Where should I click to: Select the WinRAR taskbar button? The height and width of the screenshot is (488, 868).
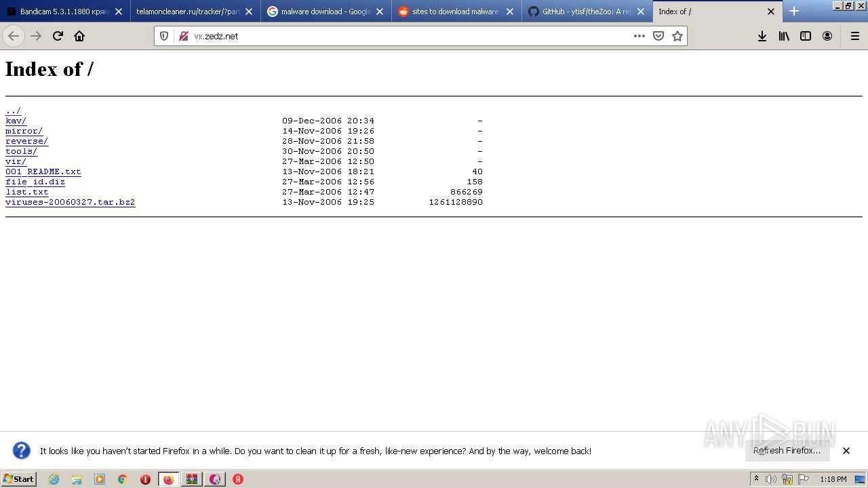click(192, 479)
